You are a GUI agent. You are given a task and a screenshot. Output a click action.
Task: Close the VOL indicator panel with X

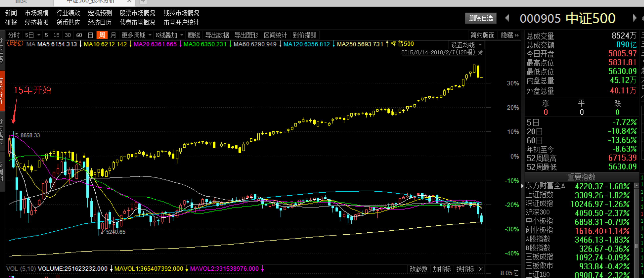pos(480,269)
